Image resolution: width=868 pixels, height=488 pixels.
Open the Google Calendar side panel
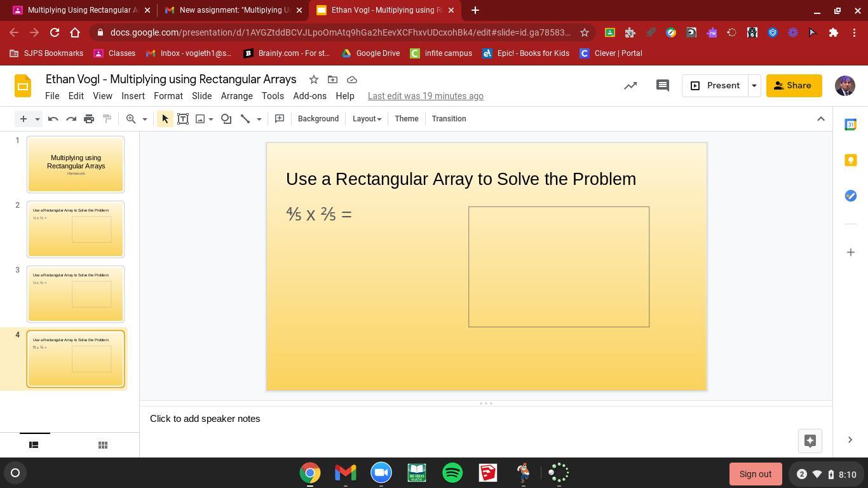coord(850,125)
